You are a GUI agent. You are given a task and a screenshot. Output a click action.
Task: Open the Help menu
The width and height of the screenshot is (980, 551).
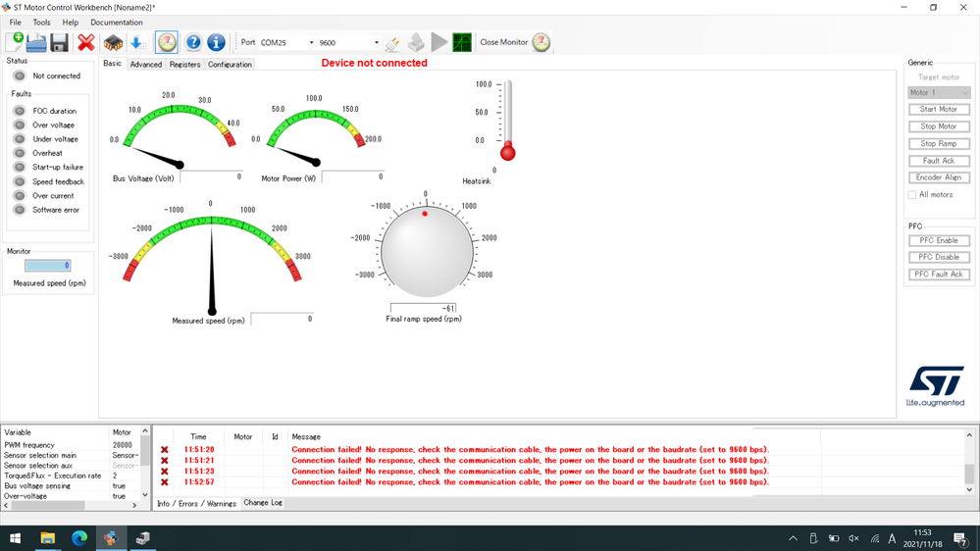click(x=70, y=23)
